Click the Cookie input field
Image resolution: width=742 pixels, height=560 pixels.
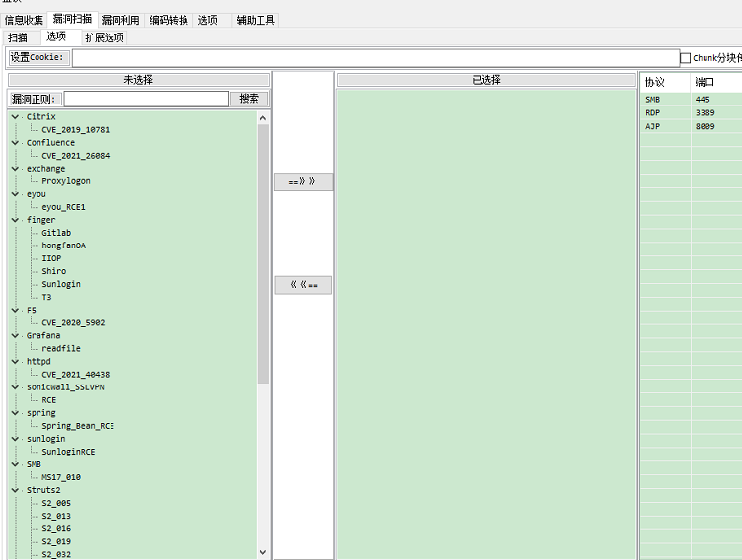pyautogui.click(x=376, y=58)
